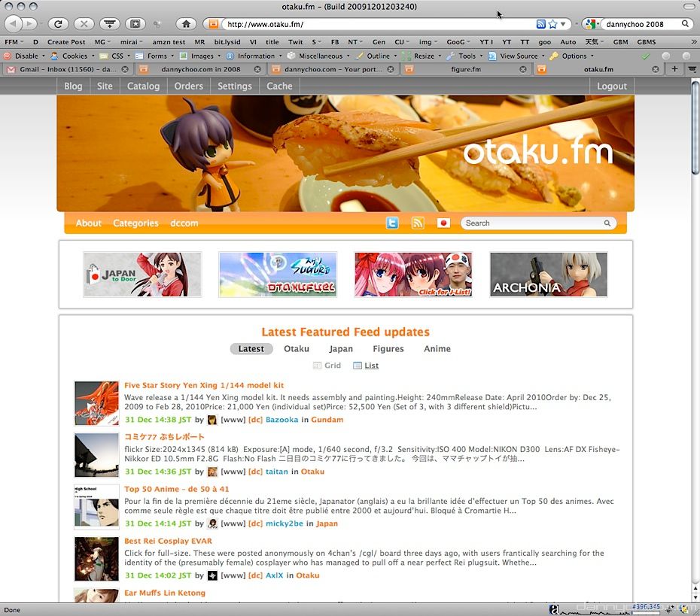
Task: Click the otaku.fm site search field
Action: [533, 223]
